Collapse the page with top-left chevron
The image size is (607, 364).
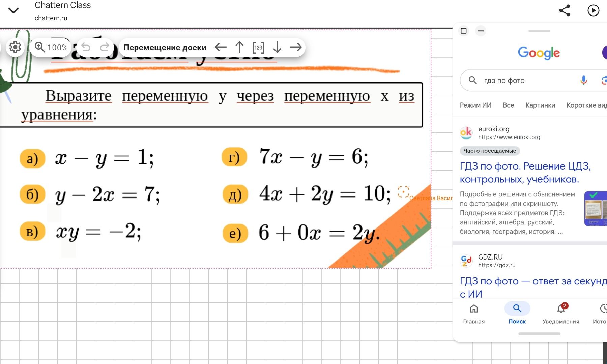coord(13,10)
